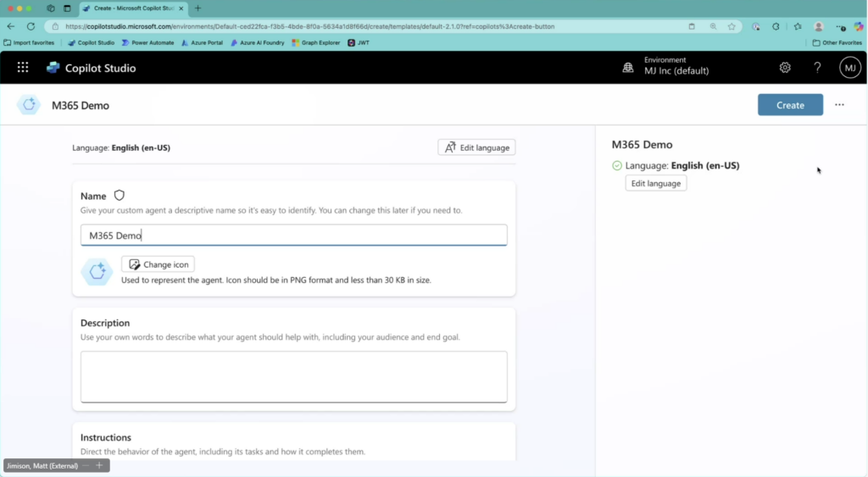Click the MJ Inc (default) environment name
The image size is (868, 477).
[x=676, y=71]
